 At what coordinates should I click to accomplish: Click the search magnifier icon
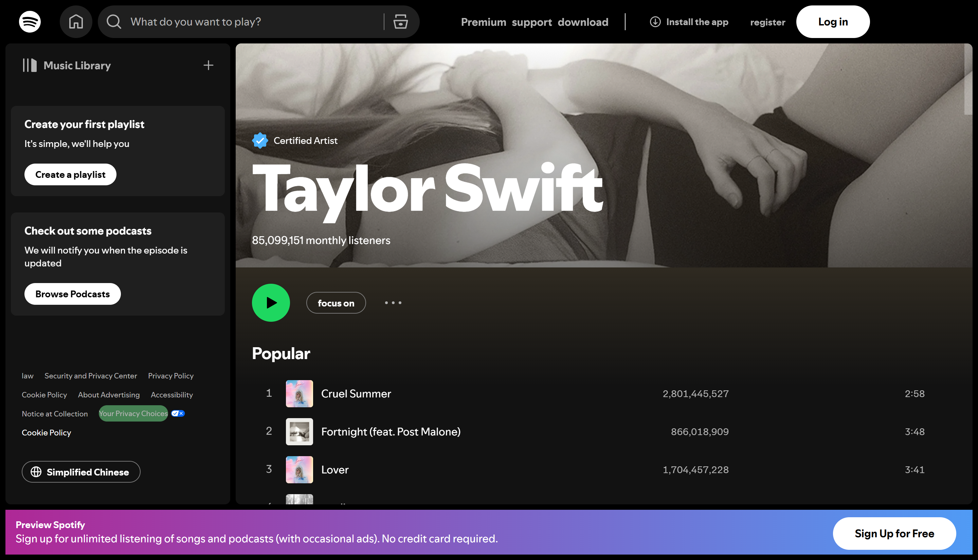[x=113, y=21]
